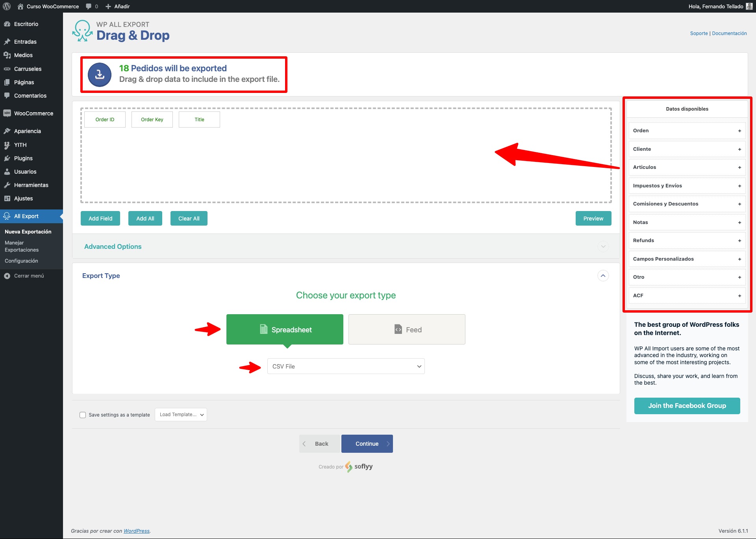Screen dimensions: 756x539
Task: Open Manejar Exportaciones submenu item
Action: (x=22, y=246)
